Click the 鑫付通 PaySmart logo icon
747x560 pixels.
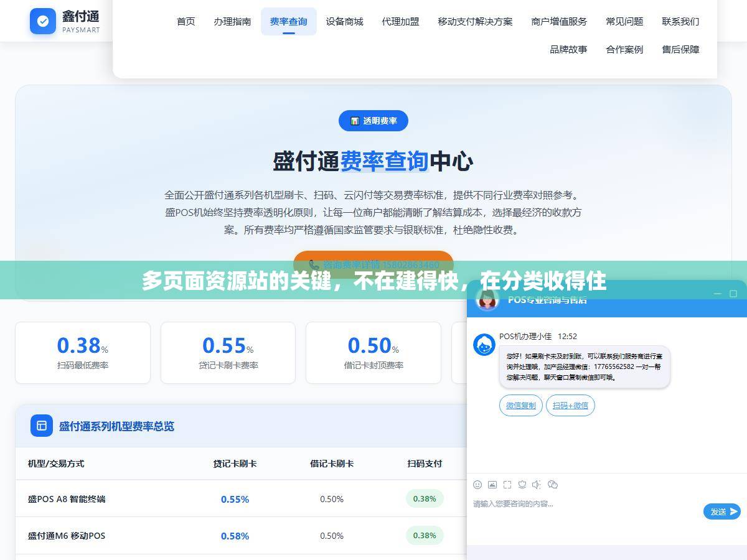(43, 21)
